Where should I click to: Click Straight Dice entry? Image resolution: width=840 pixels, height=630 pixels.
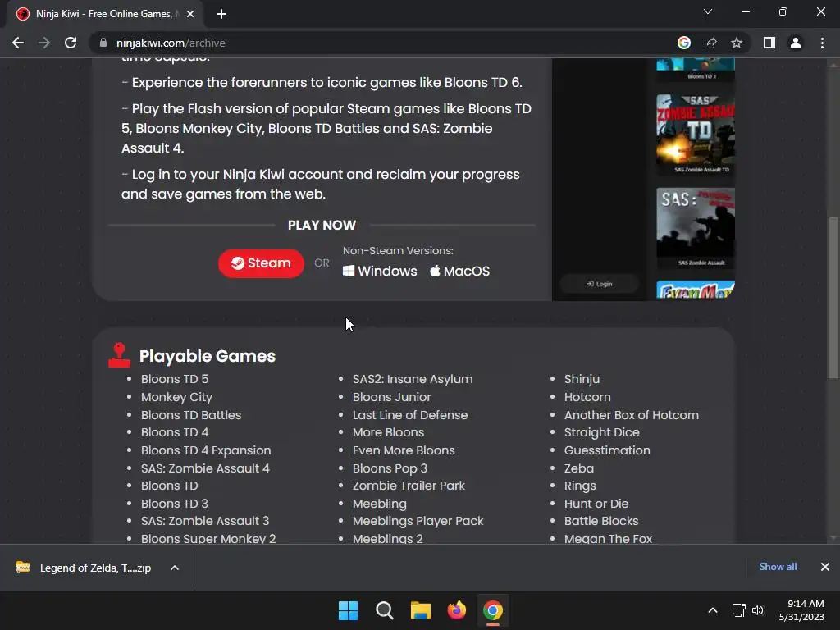[x=601, y=432]
